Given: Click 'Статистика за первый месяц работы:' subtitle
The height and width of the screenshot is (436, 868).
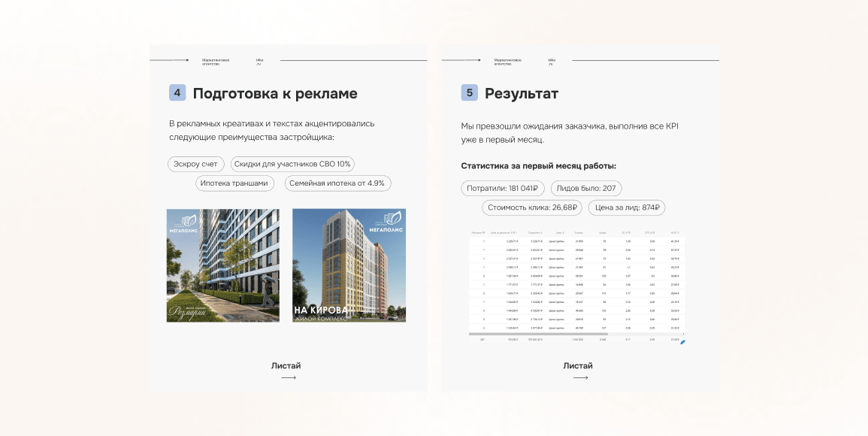Looking at the screenshot, I should pyautogui.click(x=539, y=165).
